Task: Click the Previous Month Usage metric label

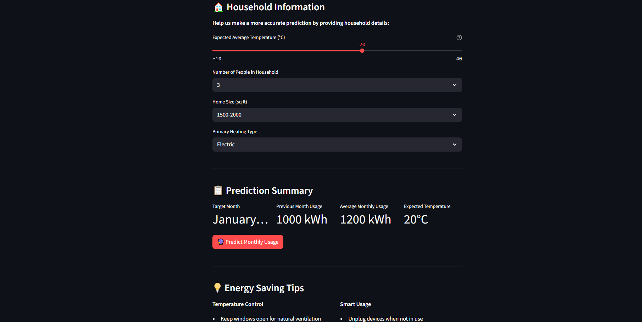Action: click(x=299, y=207)
